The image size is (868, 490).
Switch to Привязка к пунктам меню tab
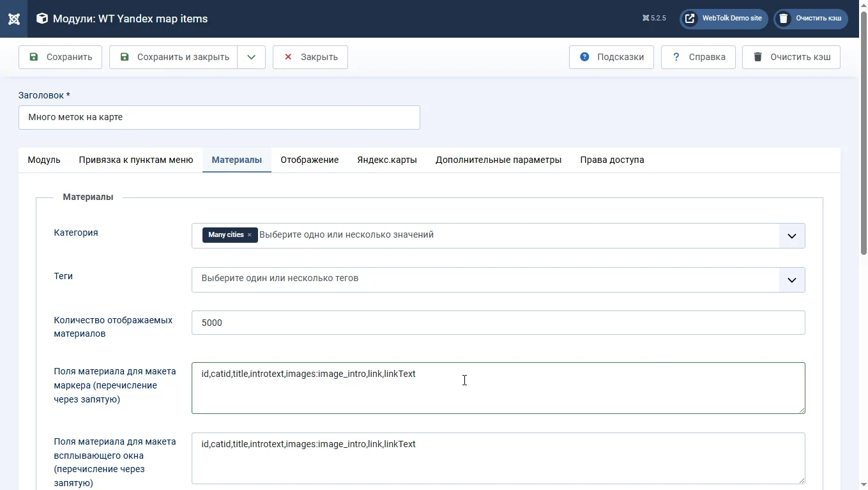click(x=136, y=160)
